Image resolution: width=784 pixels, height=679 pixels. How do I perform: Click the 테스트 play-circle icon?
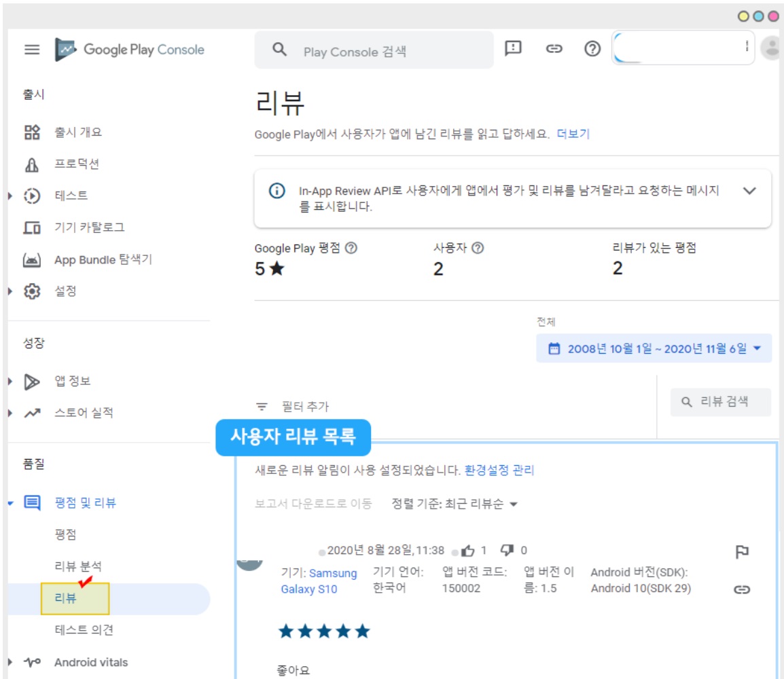(32, 196)
